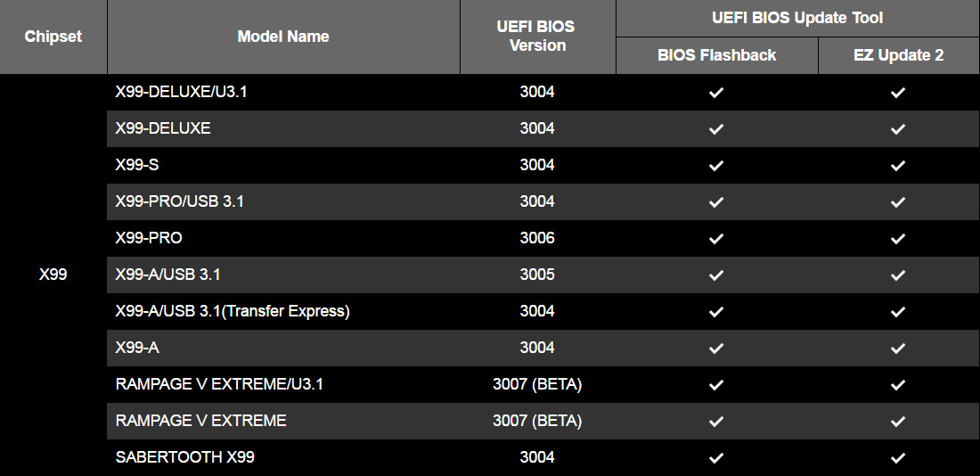Click the RAMPAGE V EXTREME model name
980x476 pixels.
click(x=200, y=421)
